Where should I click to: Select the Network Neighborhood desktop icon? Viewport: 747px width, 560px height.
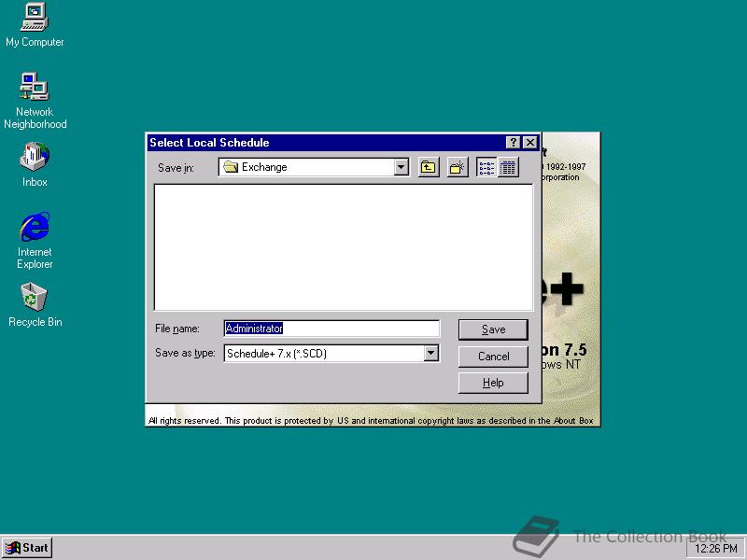35,101
